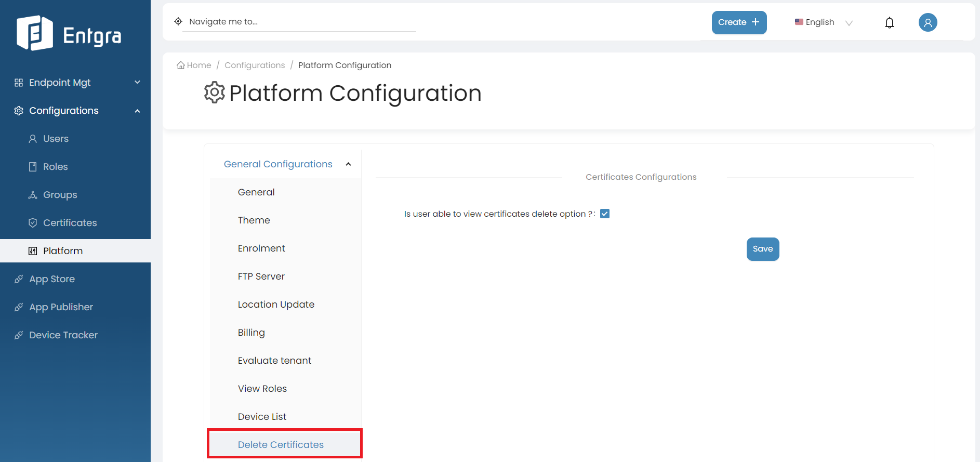Select Certificates shield icon in sidebar
Screen dimensions: 980x462
pyautogui.click(x=33, y=223)
